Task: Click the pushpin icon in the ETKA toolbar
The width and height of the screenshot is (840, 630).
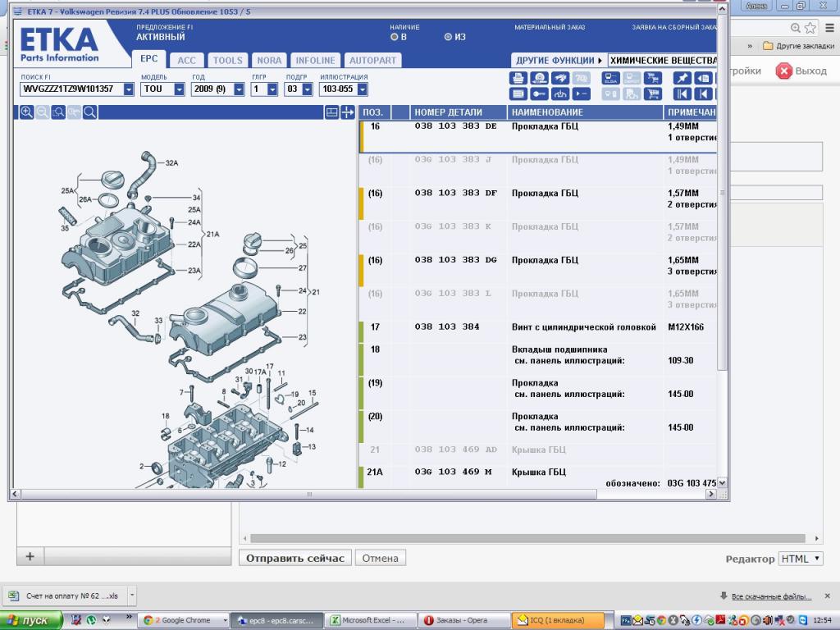Action: (x=682, y=78)
